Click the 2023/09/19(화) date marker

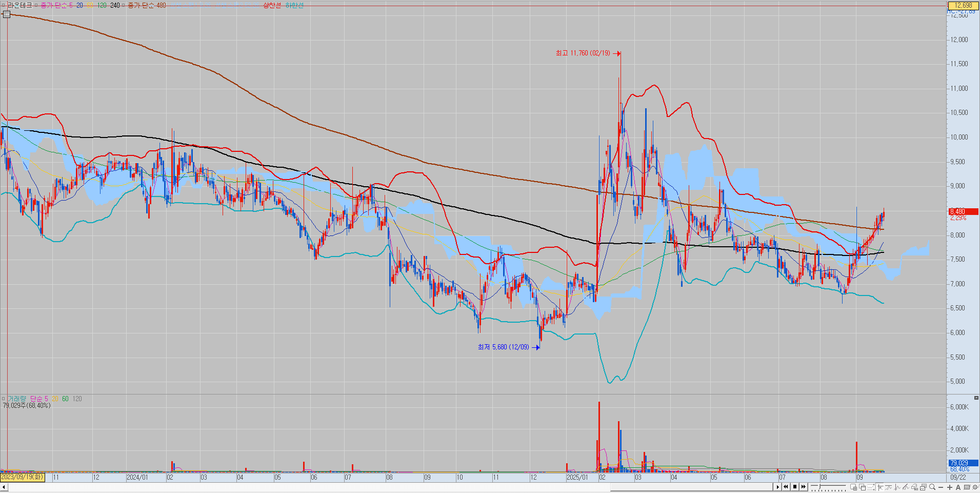(x=22, y=477)
